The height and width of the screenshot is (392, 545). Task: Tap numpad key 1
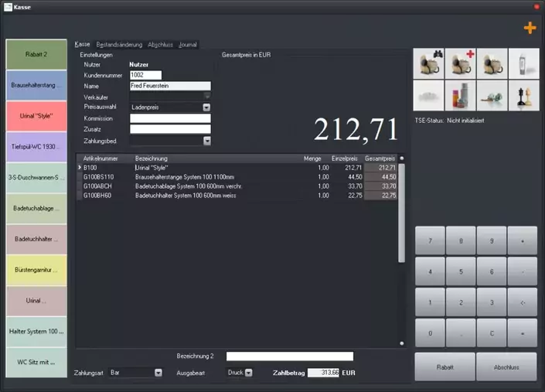pyautogui.click(x=430, y=302)
